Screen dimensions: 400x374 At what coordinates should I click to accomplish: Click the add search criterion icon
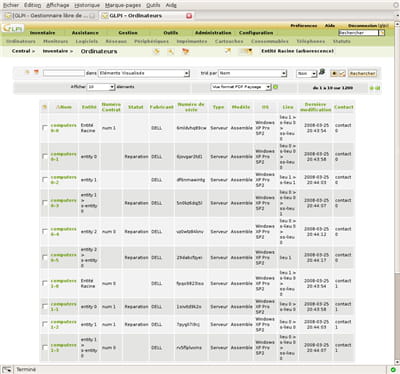[27, 72]
